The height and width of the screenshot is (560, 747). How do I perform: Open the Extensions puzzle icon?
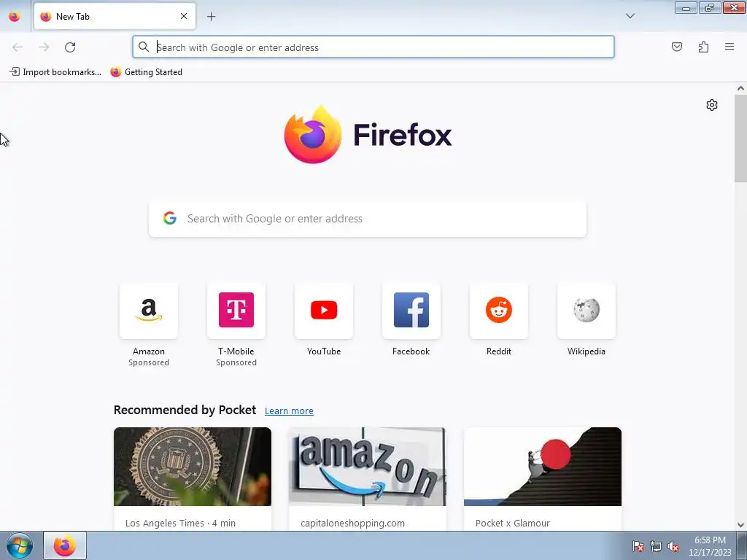[703, 47]
